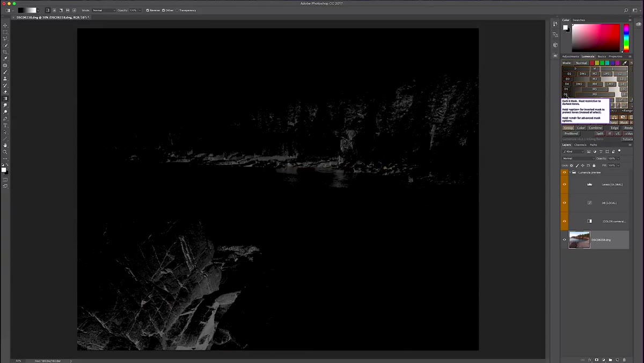Choose reflected gradient style icon
Screen dimensions: 644x363
(x=68, y=10)
